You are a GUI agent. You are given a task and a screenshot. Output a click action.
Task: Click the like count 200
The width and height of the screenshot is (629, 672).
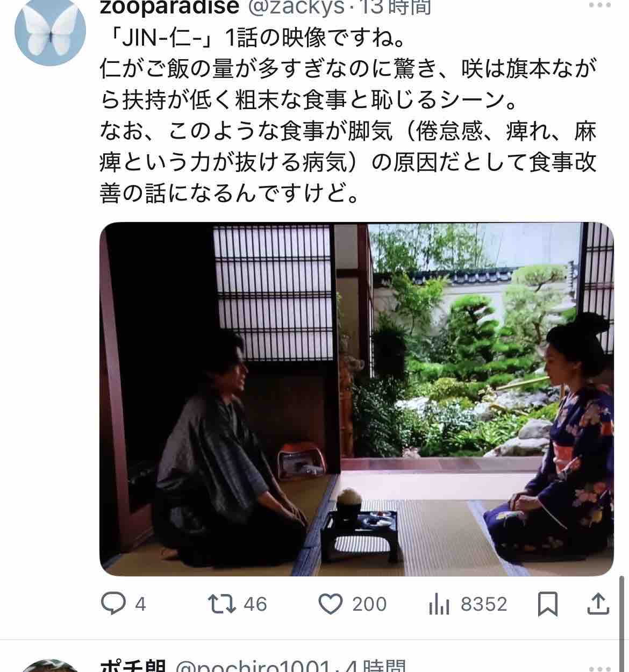tap(369, 604)
